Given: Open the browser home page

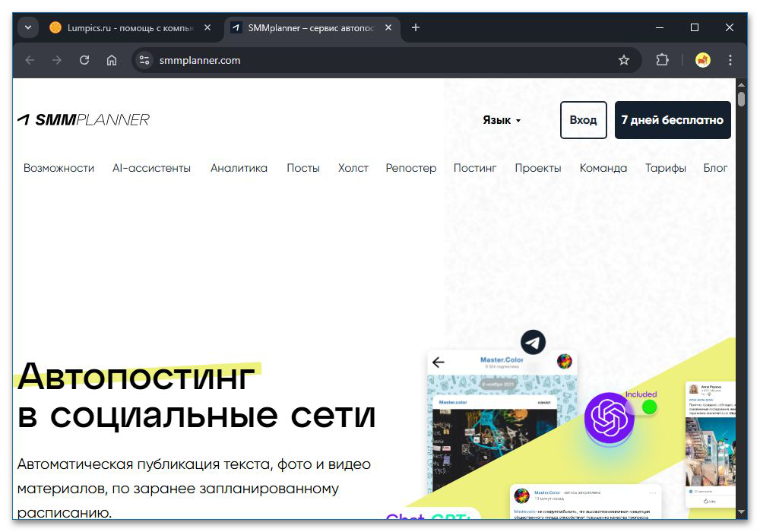Looking at the screenshot, I should click(x=112, y=60).
